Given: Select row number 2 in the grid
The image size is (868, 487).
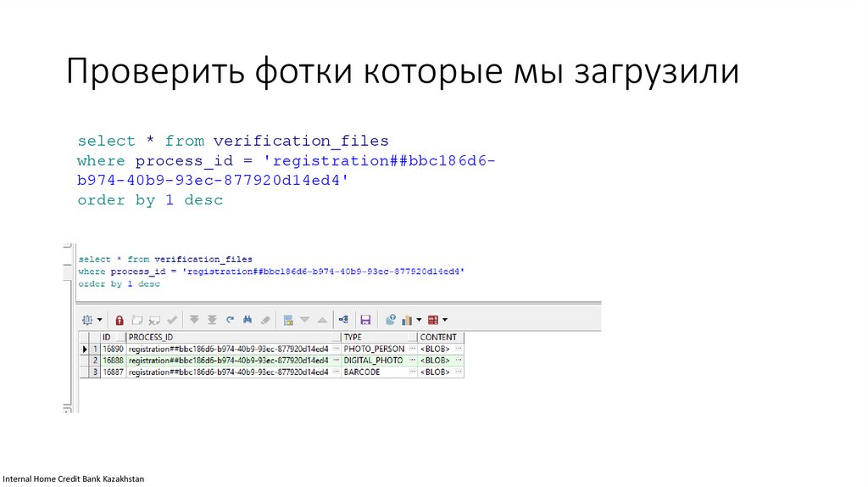Looking at the screenshot, I should (x=95, y=361).
